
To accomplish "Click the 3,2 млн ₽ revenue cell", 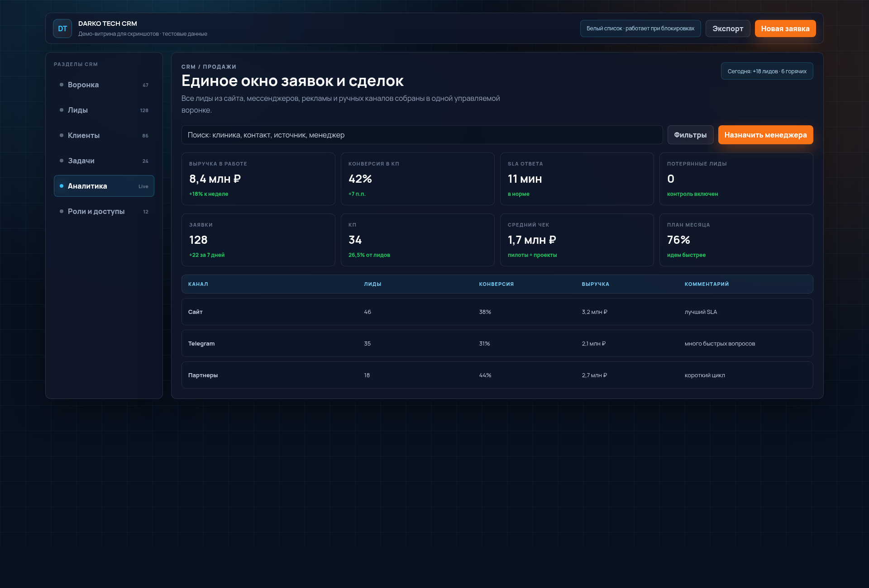I will (594, 312).
